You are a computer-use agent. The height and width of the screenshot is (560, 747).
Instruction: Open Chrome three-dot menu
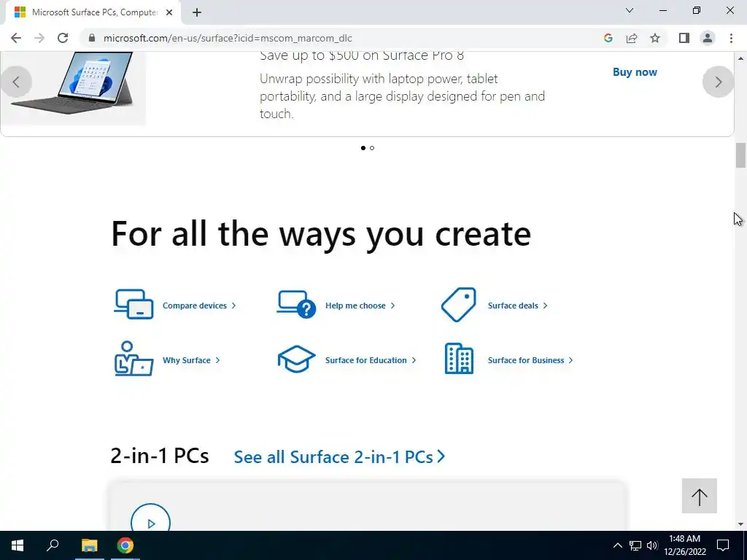click(x=731, y=38)
